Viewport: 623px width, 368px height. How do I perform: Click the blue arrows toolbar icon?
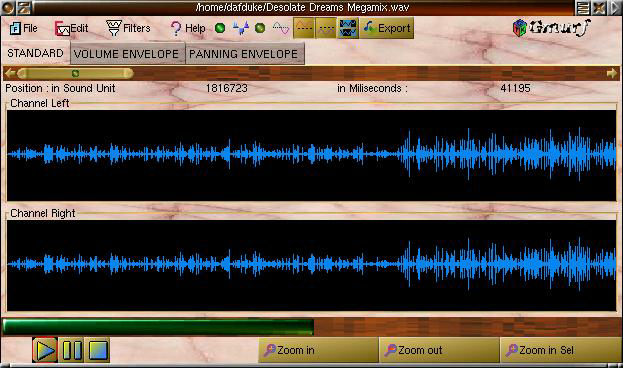click(x=240, y=28)
